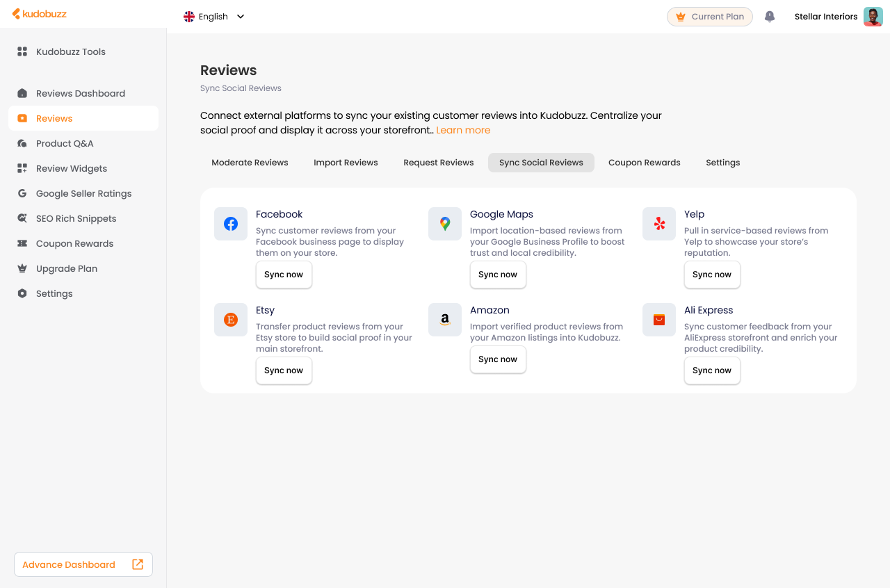Click the Upgrade Plan crown icon
This screenshot has height=588, width=890.
point(22,268)
